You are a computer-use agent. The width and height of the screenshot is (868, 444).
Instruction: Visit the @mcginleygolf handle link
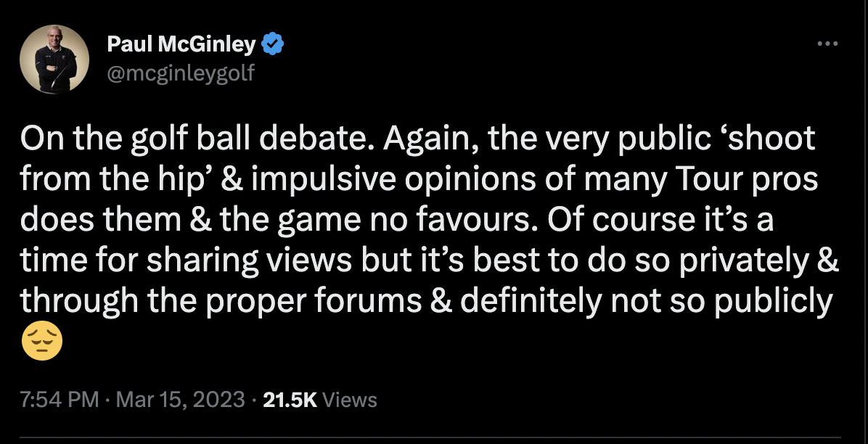[181, 73]
